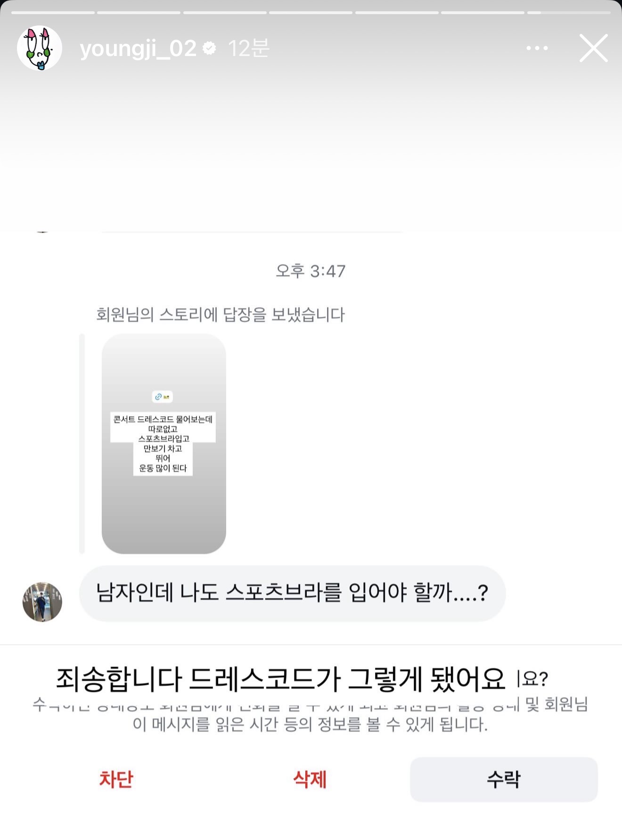Tap the sports bra question message bubble
The image size is (622, 840).
point(292,593)
